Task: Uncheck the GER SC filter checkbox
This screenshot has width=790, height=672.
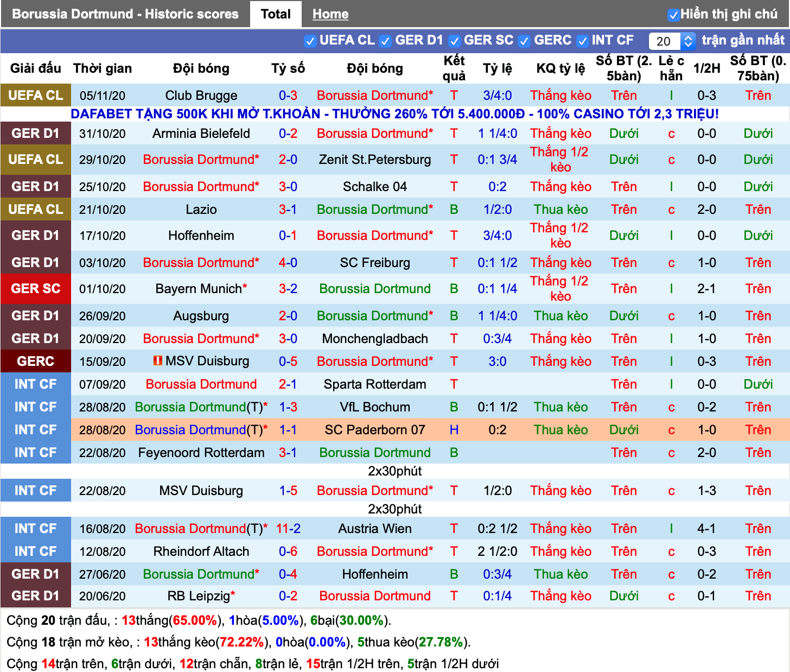Action: 455,41
